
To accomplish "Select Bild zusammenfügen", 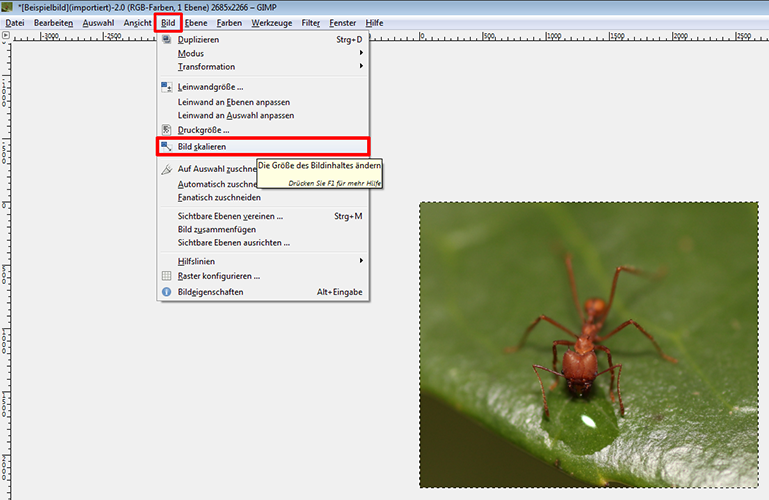I will [x=217, y=229].
